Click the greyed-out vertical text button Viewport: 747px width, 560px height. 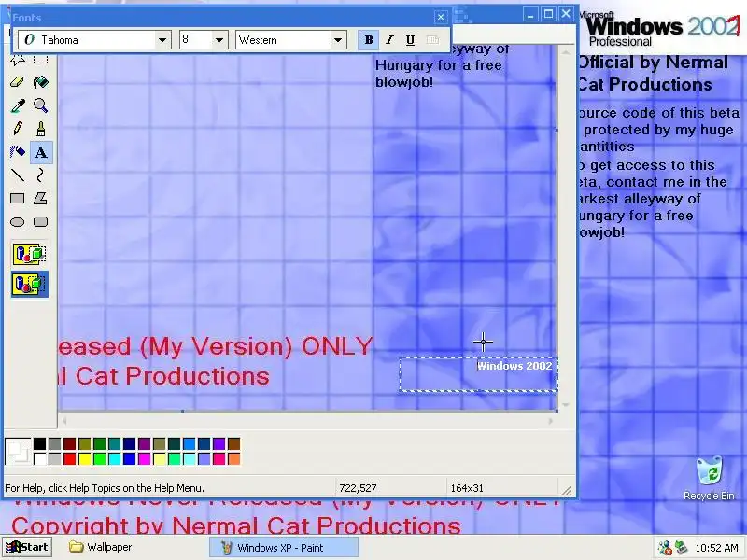point(431,40)
